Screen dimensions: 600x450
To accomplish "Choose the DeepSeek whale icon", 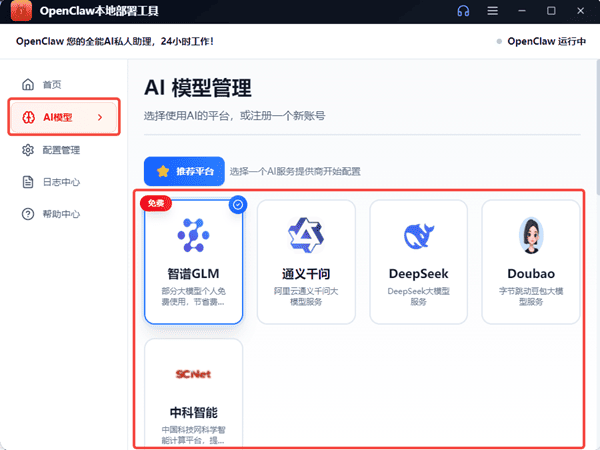I will point(418,236).
